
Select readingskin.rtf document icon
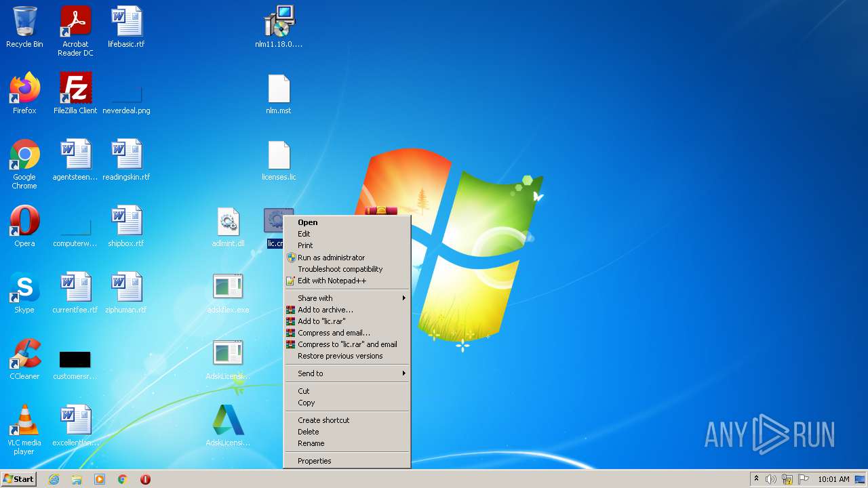126,160
